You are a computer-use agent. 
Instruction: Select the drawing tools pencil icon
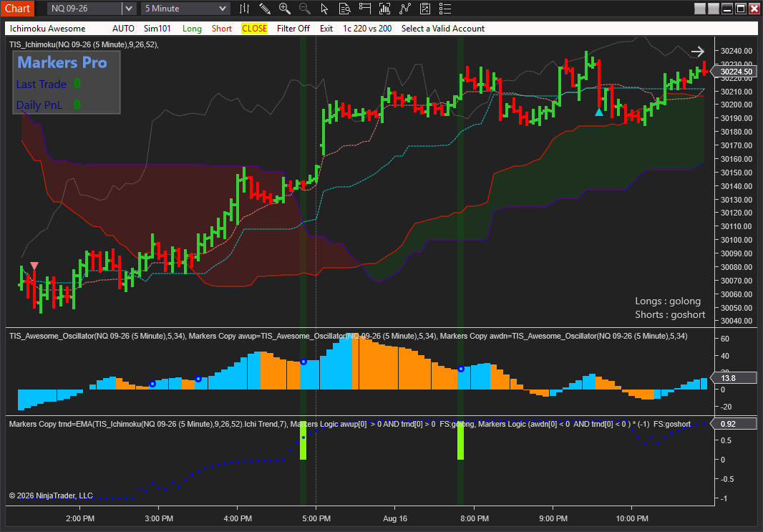pyautogui.click(x=264, y=9)
